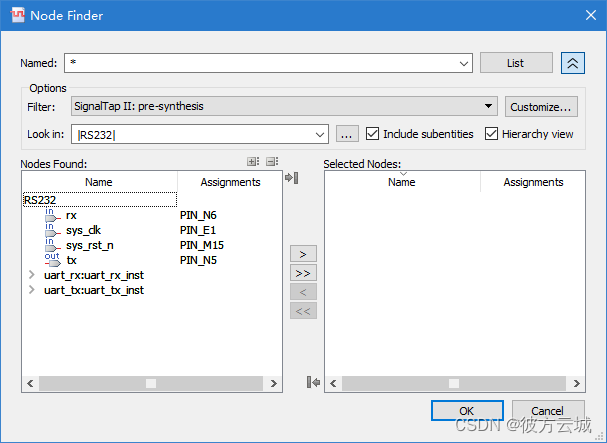Expand all nodes with plus icon
The height and width of the screenshot is (443, 607).
pyautogui.click(x=253, y=161)
